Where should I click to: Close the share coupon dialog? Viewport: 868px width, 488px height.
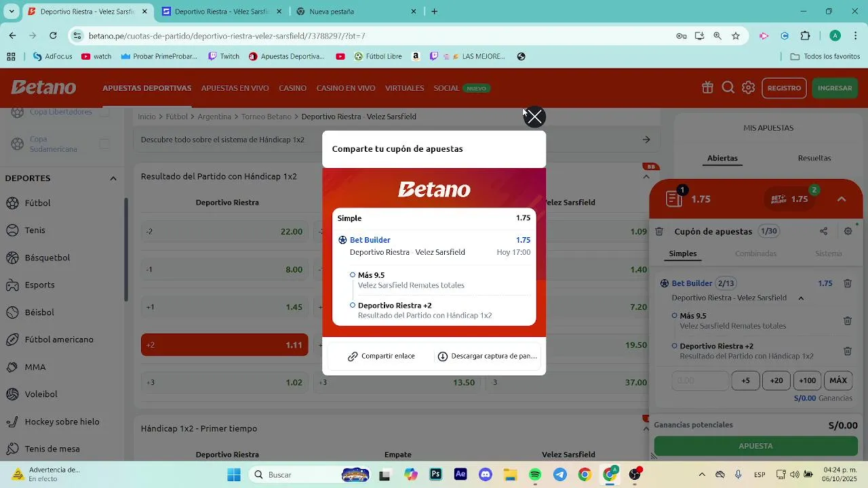pyautogui.click(x=535, y=117)
